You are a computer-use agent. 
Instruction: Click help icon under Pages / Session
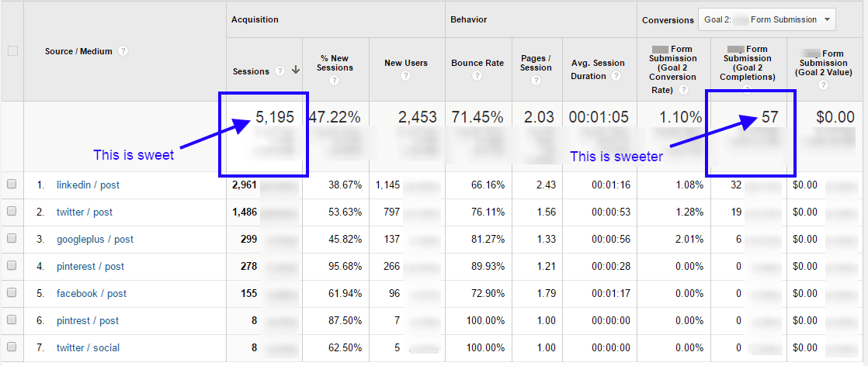[536, 81]
